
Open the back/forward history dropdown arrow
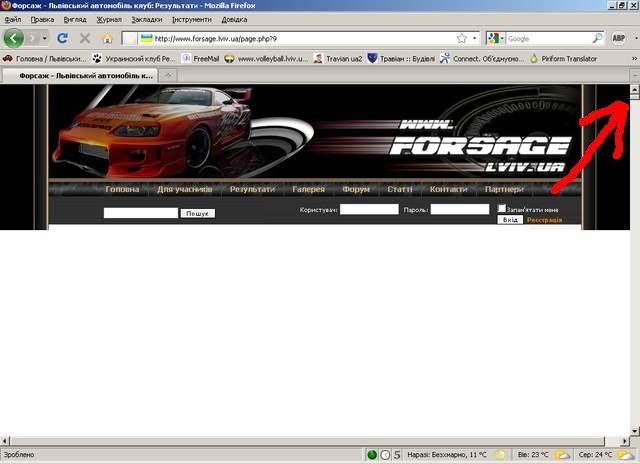point(44,38)
